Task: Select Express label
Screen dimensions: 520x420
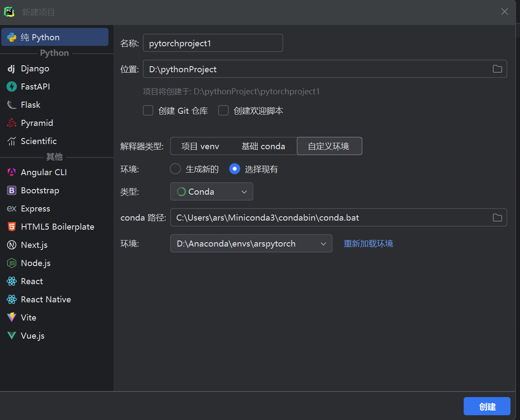Action: point(36,208)
